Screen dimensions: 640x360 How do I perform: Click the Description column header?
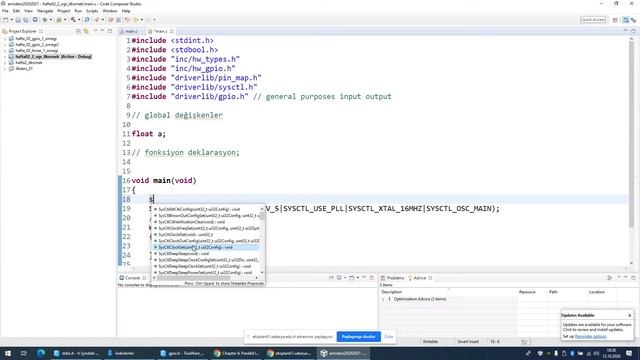pos(449,292)
